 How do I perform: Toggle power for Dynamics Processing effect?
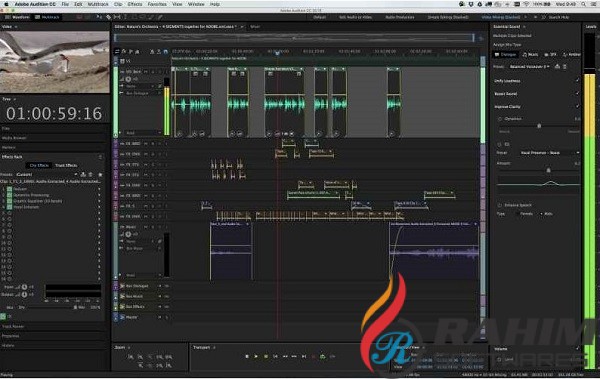[x=10, y=195]
